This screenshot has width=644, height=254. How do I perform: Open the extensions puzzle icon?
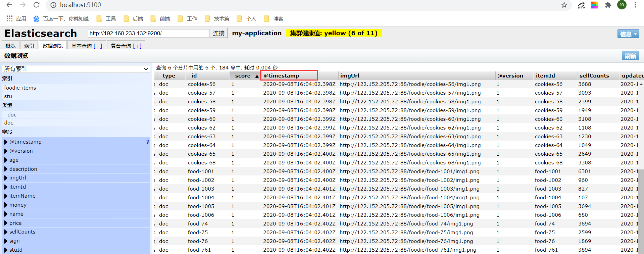coord(608,5)
